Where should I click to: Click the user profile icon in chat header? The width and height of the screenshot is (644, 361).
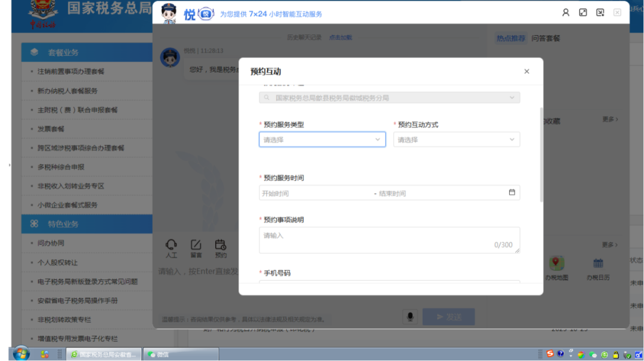pyautogui.click(x=565, y=13)
